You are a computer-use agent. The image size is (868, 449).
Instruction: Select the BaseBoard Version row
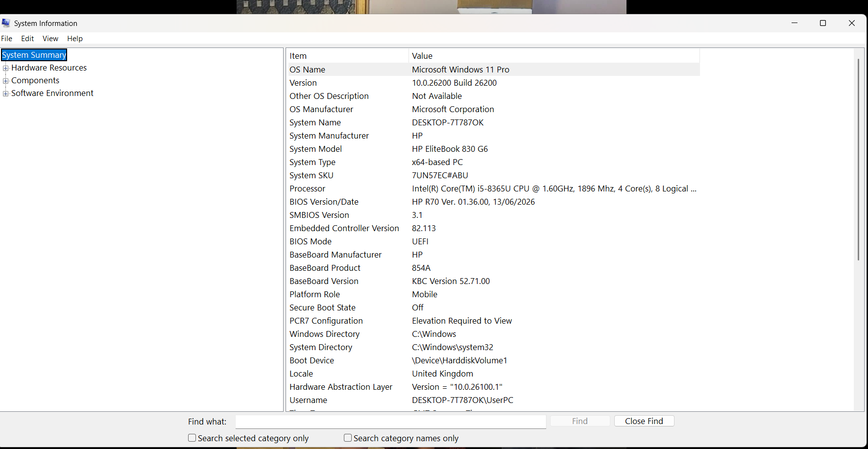tap(493, 281)
